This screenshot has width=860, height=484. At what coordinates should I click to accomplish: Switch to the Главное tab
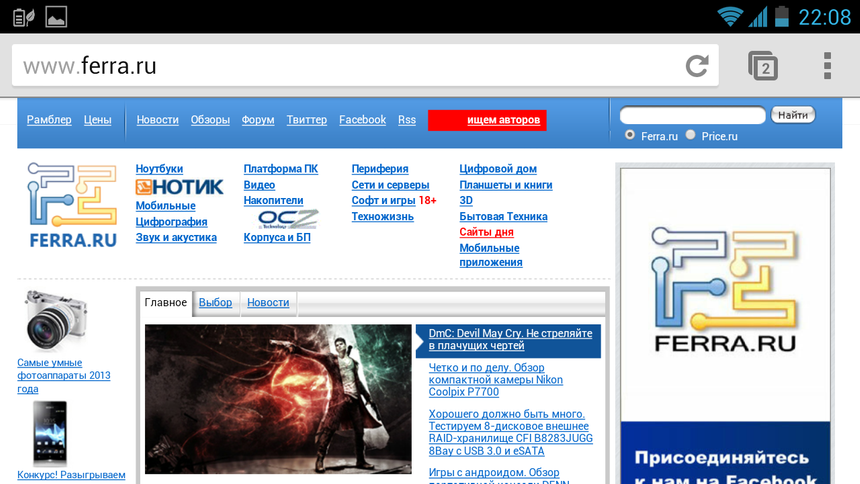166,302
